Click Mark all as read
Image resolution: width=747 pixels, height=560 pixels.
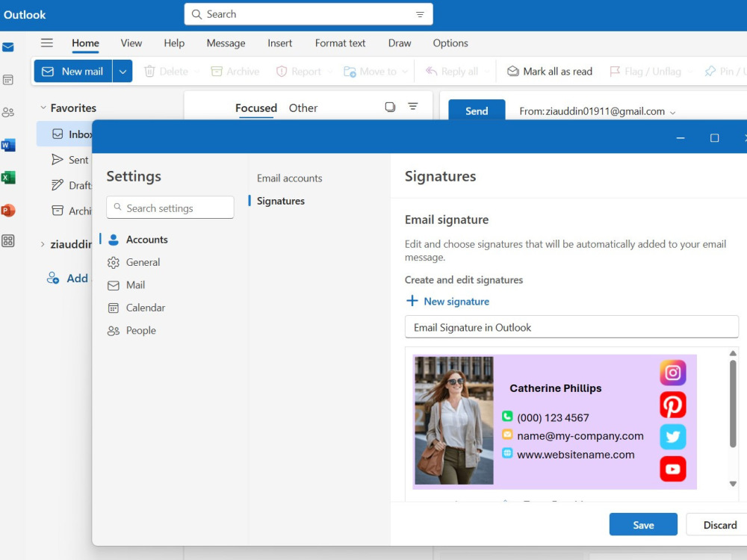[549, 72]
